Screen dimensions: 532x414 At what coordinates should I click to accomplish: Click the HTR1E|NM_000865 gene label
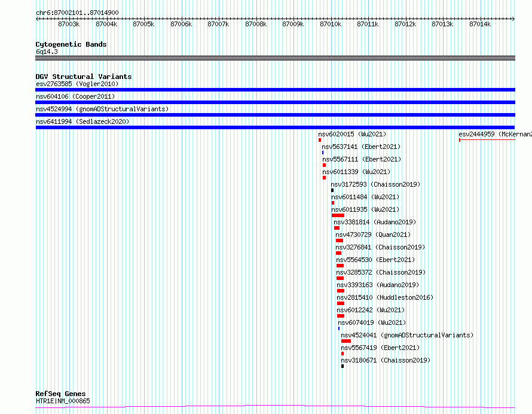point(63,401)
